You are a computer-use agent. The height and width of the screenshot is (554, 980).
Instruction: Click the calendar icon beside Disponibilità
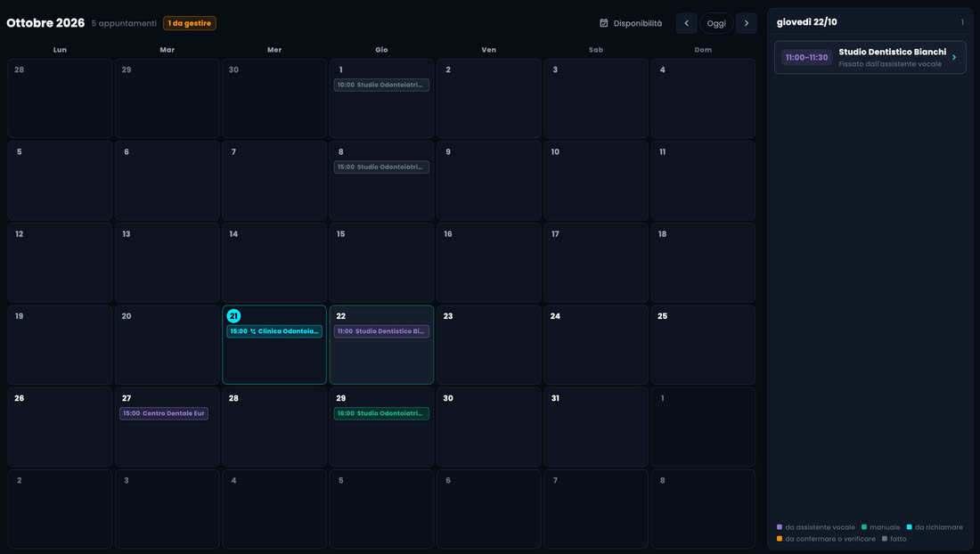(x=604, y=23)
